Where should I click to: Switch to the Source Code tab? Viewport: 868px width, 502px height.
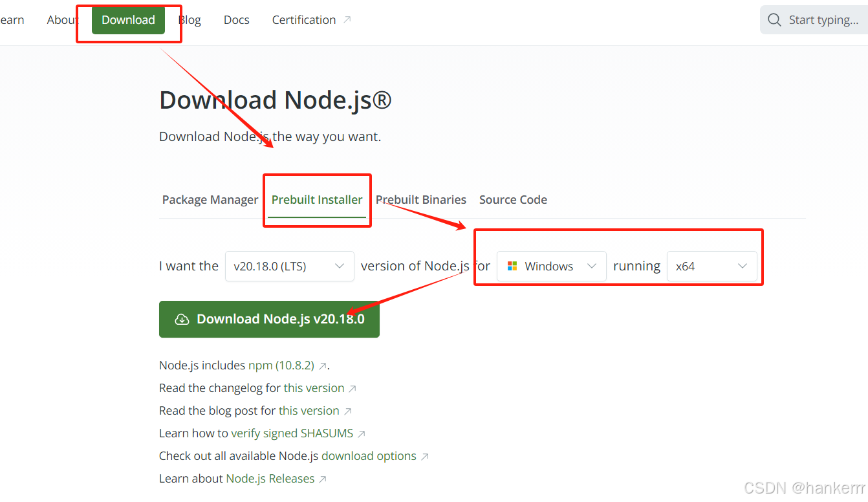tap(513, 200)
